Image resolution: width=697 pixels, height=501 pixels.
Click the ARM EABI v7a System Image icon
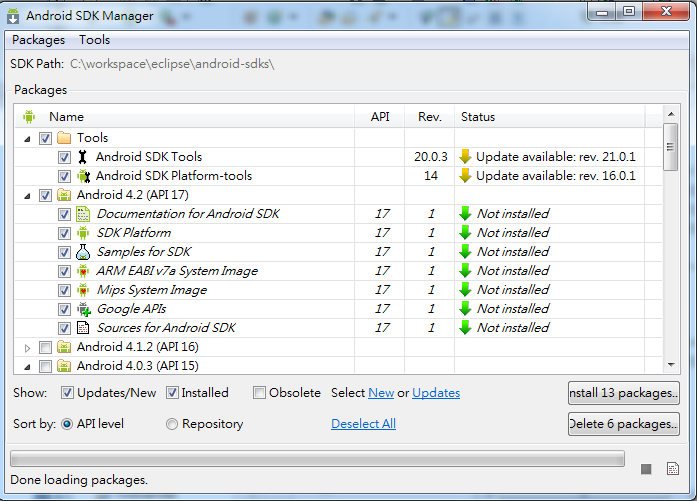pyautogui.click(x=83, y=271)
